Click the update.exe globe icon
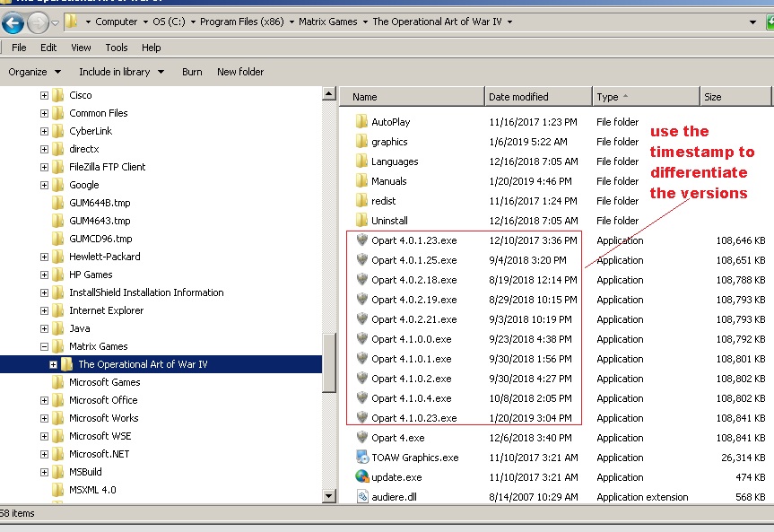The width and height of the screenshot is (774, 532). click(x=362, y=477)
